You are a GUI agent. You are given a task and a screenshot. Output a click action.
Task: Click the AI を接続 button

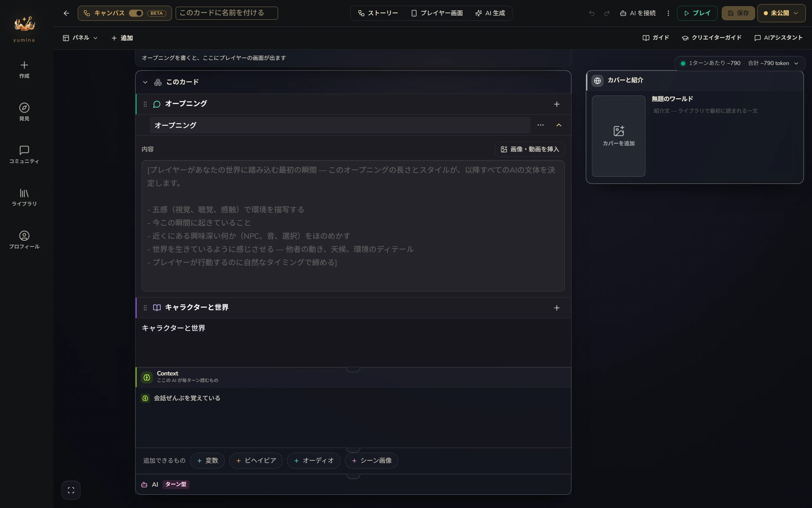(x=638, y=13)
